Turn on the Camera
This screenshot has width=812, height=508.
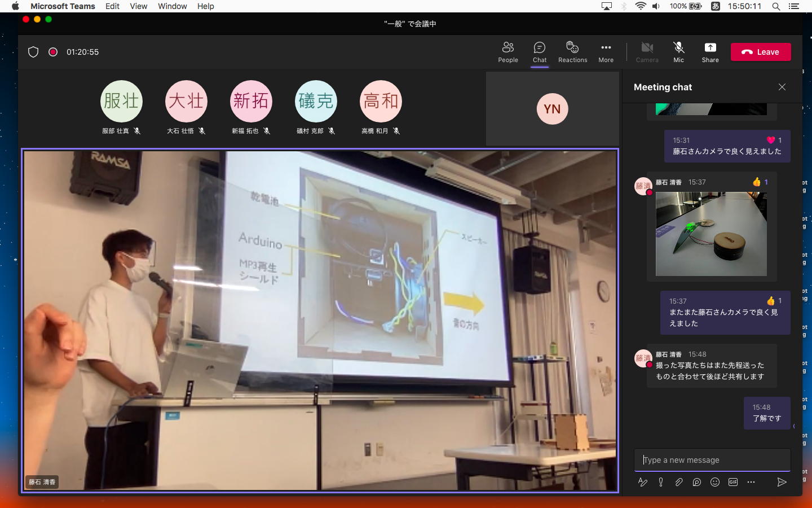pyautogui.click(x=647, y=52)
